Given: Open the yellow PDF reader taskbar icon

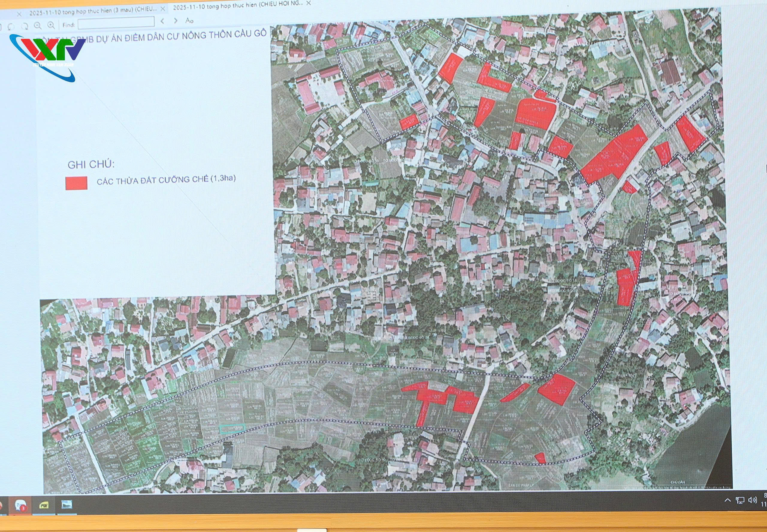Looking at the screenshot, I should click(44, 505).
